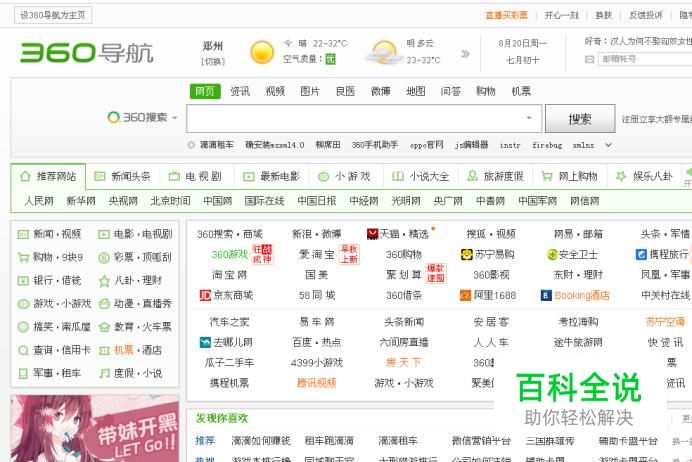This screenshot has width=692, height=462.
Task: Click the home icon on 推荐网站 tab
Action: 25,177
